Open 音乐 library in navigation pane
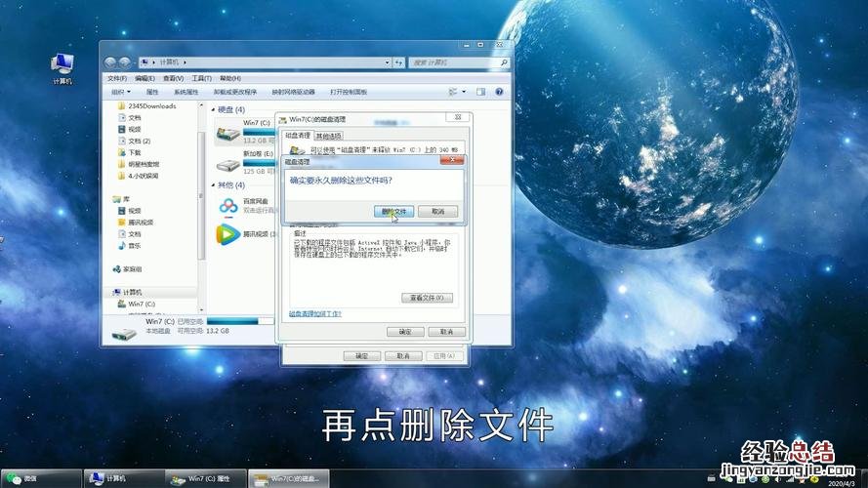This screenshot has height=488, width=868. (130, 246)
